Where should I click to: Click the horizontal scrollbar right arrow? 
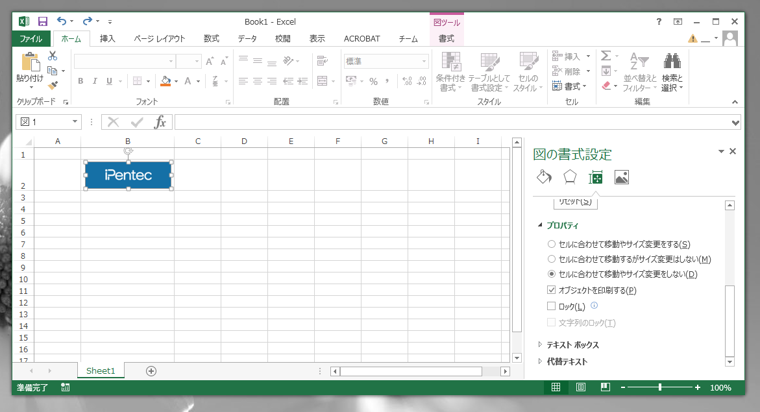click(505, 371)
